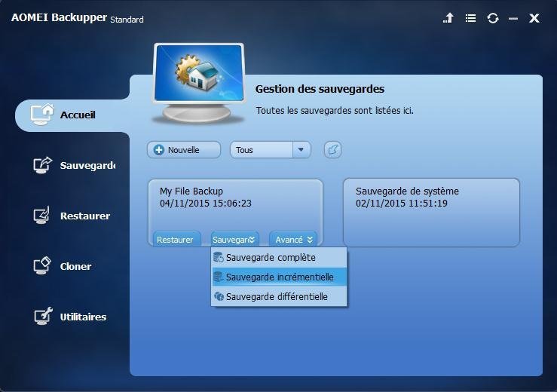Click the import/edit icon next to Tous

[333, 150]
